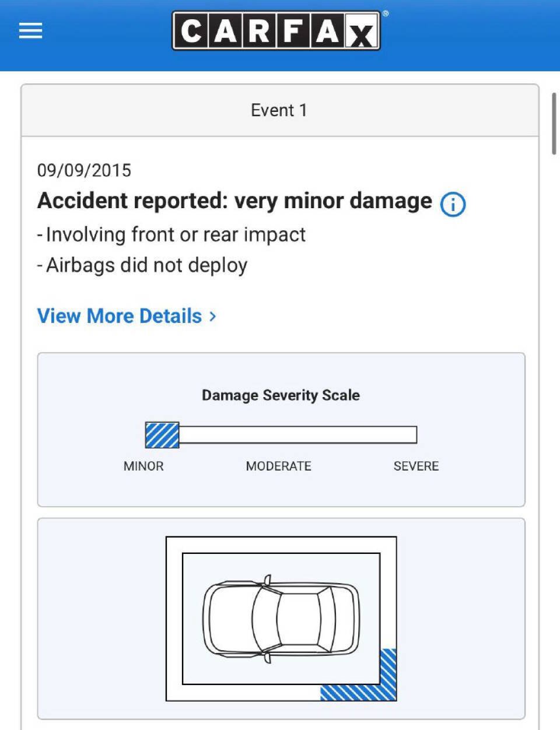
Task: Click the Damage Severity Scale title
Action: (281, 395)
